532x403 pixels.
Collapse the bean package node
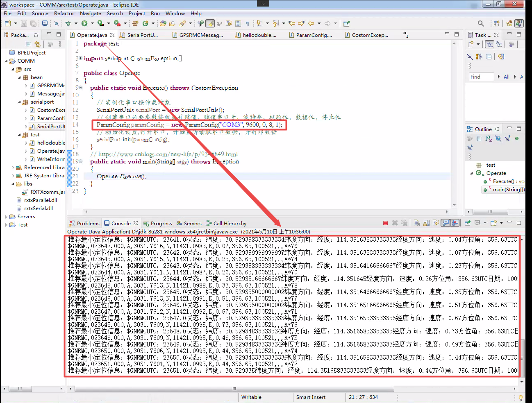(19, 77)
